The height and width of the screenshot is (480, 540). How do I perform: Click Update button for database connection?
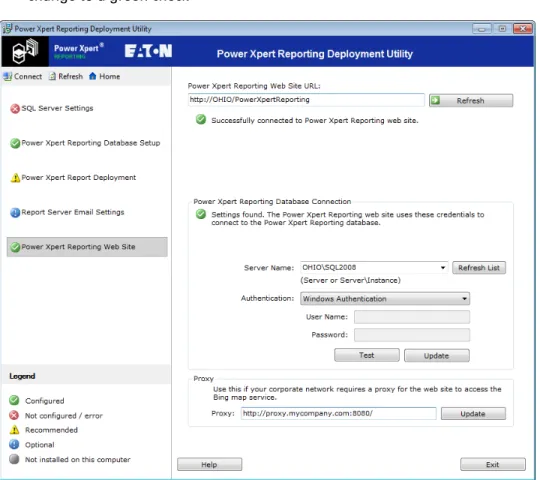tap(437, 356)
